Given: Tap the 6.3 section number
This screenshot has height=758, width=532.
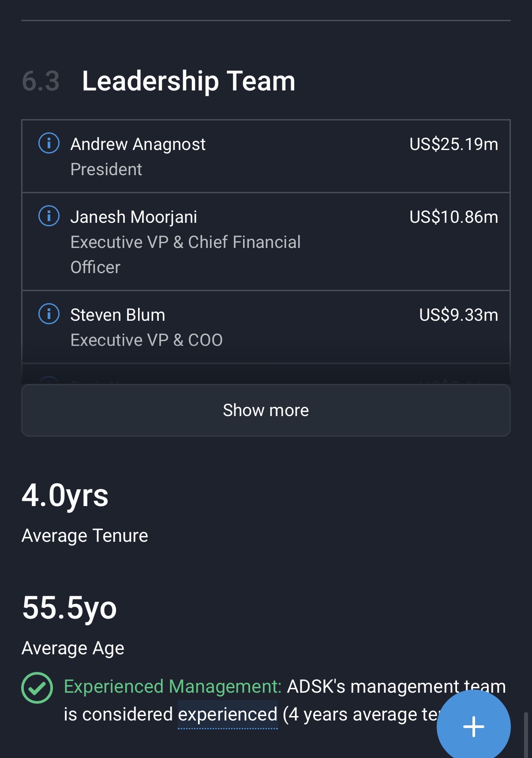Looking at the screenshot, I should [x=41, y=81].
